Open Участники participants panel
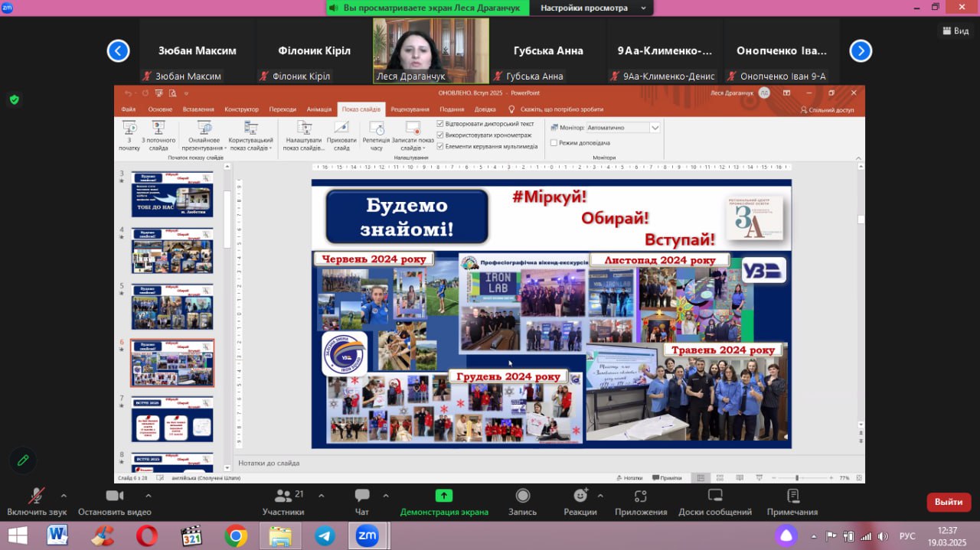 pyautogui.click(x=283, y=502)
